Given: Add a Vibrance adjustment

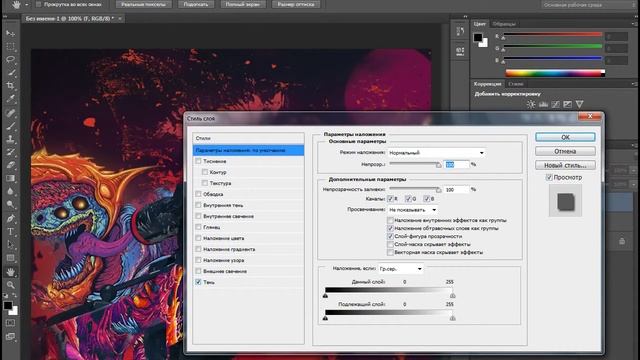Looking at the screenshot, I should tap(580, 104).
